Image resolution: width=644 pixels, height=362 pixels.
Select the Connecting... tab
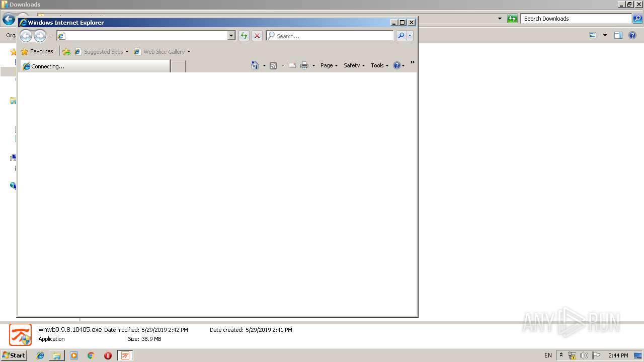95,66
